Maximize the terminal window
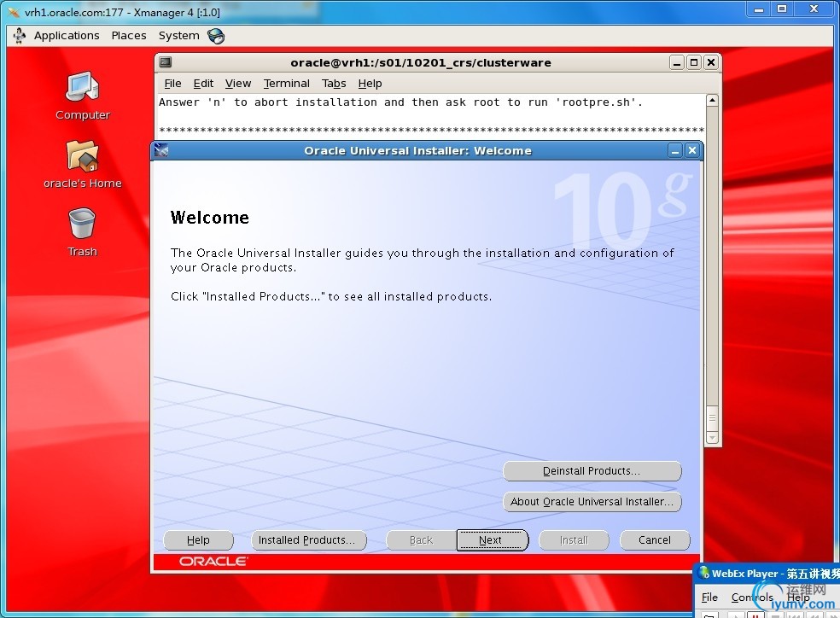 point(694,62)
